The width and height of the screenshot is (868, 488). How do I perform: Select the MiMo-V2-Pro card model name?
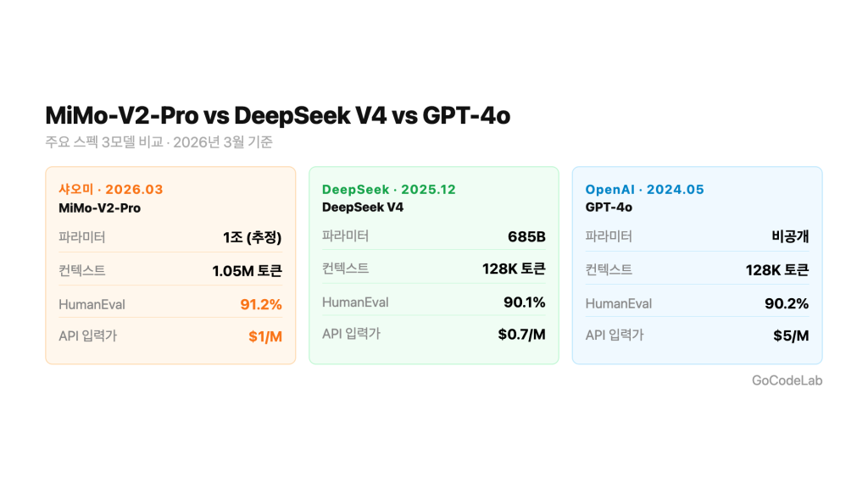(99, 208)
